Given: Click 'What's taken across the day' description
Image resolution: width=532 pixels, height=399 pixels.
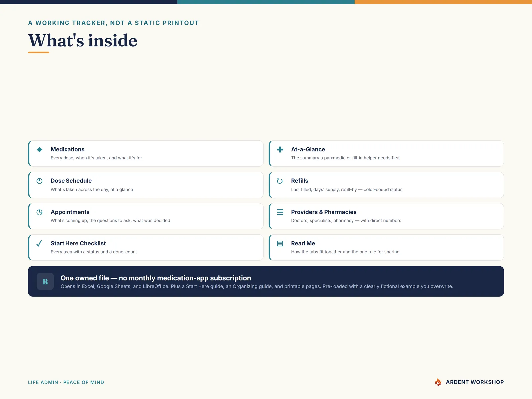Looking at the screenshot, I should (92, 190).
